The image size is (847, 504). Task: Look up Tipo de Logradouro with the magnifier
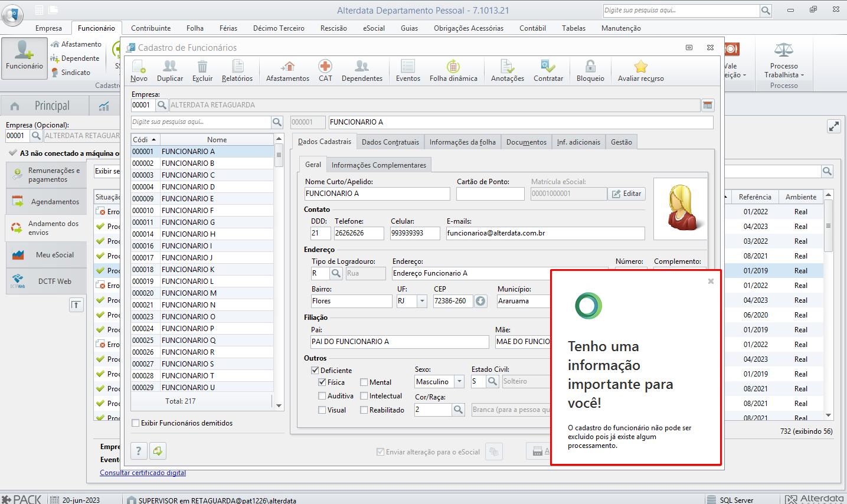pyautogui.click(x=336, y=273)
